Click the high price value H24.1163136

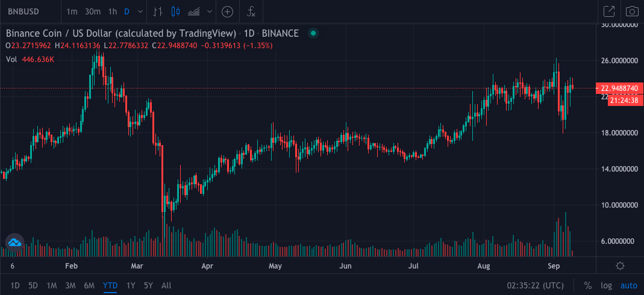(78, 46)
